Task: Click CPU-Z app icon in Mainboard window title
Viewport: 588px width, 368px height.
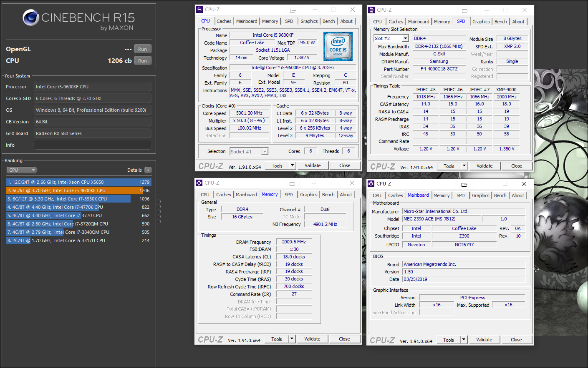Action: click(x=371, y=184)
